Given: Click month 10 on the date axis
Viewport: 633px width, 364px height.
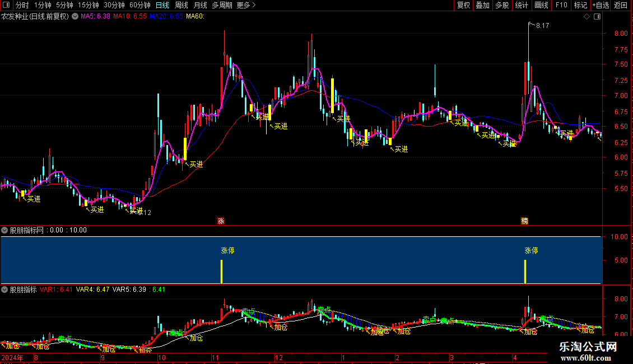Looking at the screenshot, I should (x=161, y=357).
